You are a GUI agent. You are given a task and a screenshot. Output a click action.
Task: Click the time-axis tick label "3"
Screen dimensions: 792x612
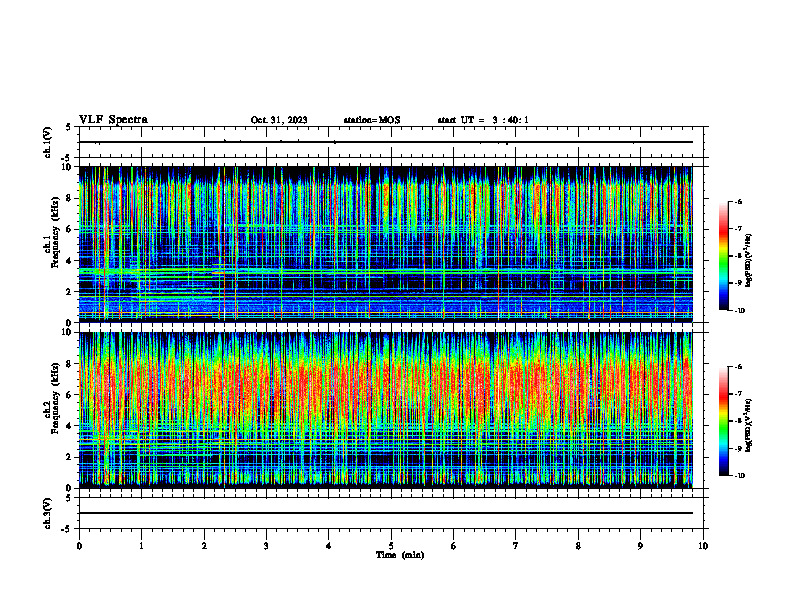point(266,546)
